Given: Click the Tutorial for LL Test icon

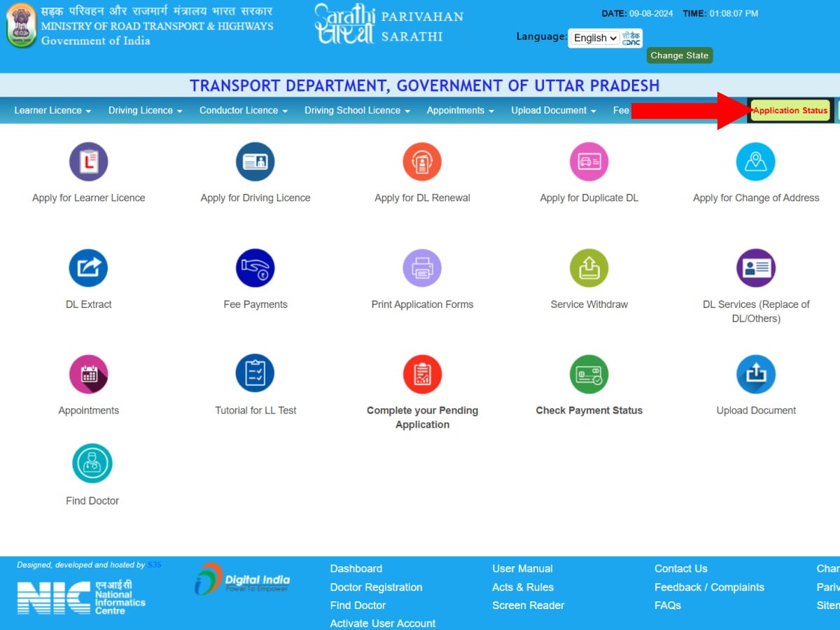Looking at the screenshot, I should [255, 374].
